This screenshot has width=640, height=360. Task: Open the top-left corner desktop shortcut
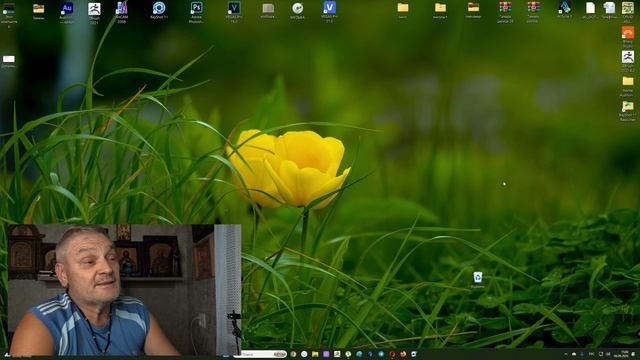pyautogui.click(x=9, y=9)
